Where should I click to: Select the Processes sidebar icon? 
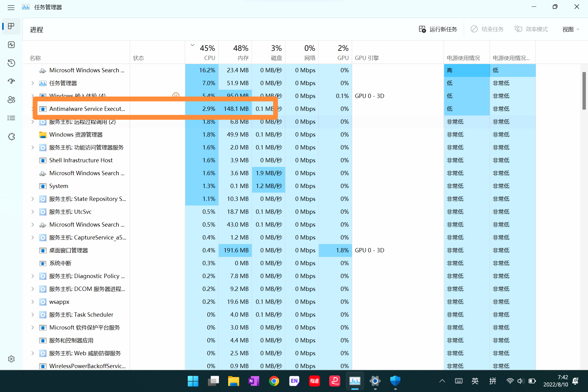coord(11,26)
